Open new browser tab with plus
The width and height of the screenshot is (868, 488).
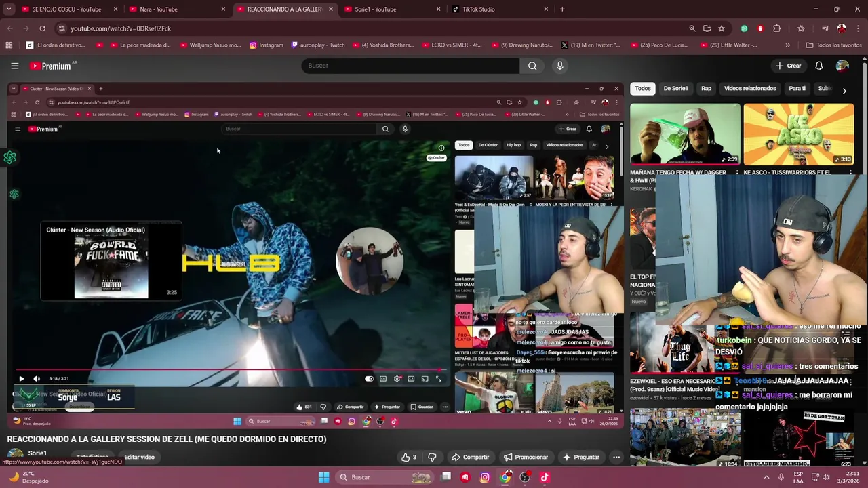562,9
